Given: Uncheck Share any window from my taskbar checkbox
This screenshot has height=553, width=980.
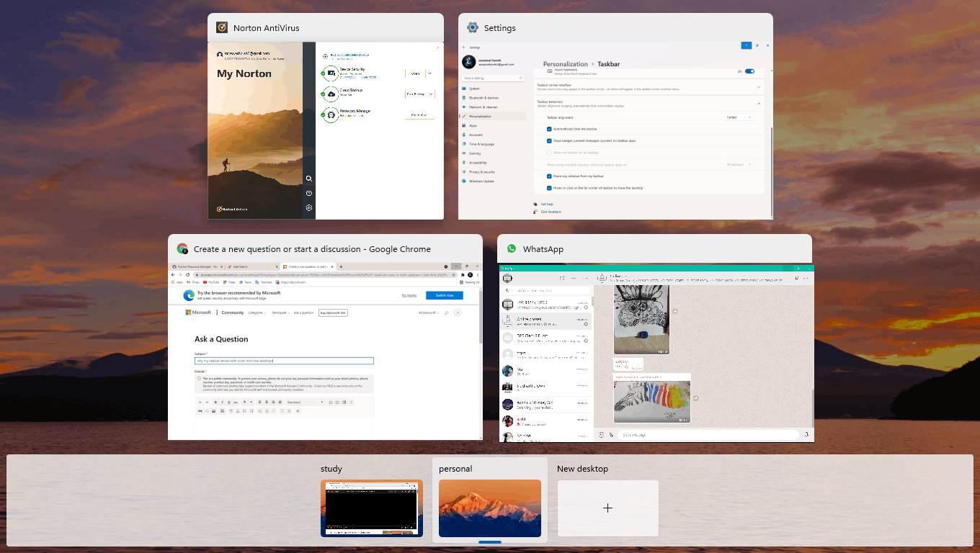Looking at the screenshot, I should tap(549, 176).
